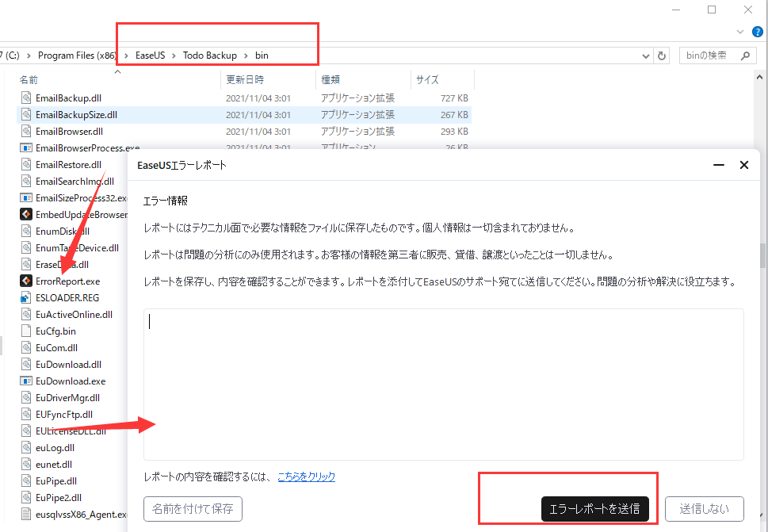Expand breadcrumb chevron after EaseUS

(x=174, y=55)
